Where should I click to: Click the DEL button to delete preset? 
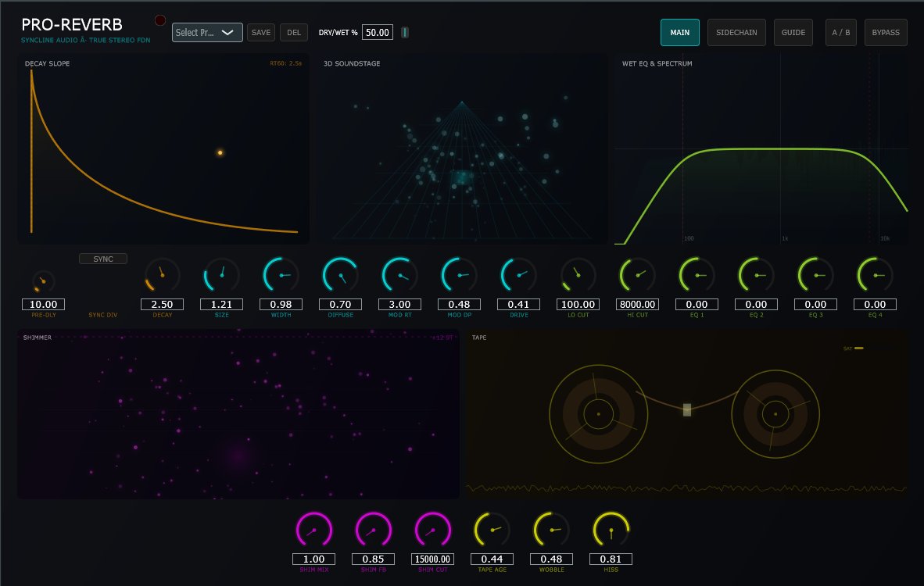pos(293,32)
